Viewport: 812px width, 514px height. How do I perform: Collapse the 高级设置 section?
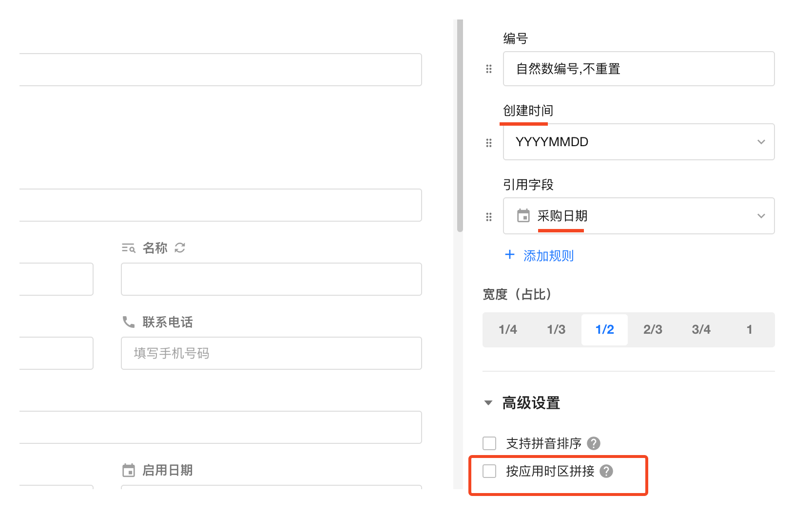click(488, 403)
